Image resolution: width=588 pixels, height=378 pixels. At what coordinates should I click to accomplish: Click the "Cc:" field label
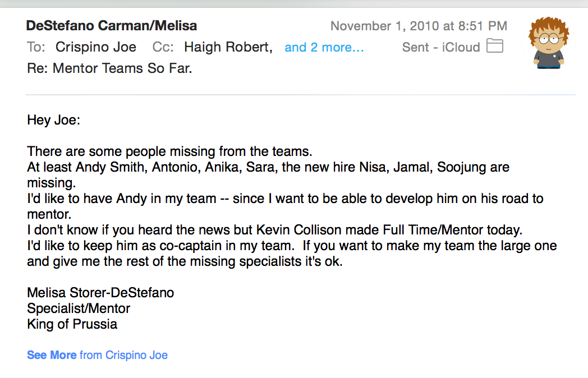pos(163,47)
